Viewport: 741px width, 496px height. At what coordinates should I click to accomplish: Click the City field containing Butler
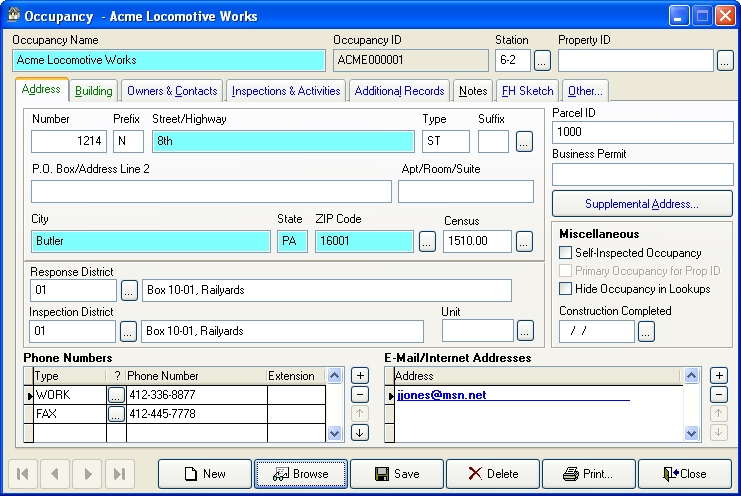pyautogui.click(x=151, y=241)
